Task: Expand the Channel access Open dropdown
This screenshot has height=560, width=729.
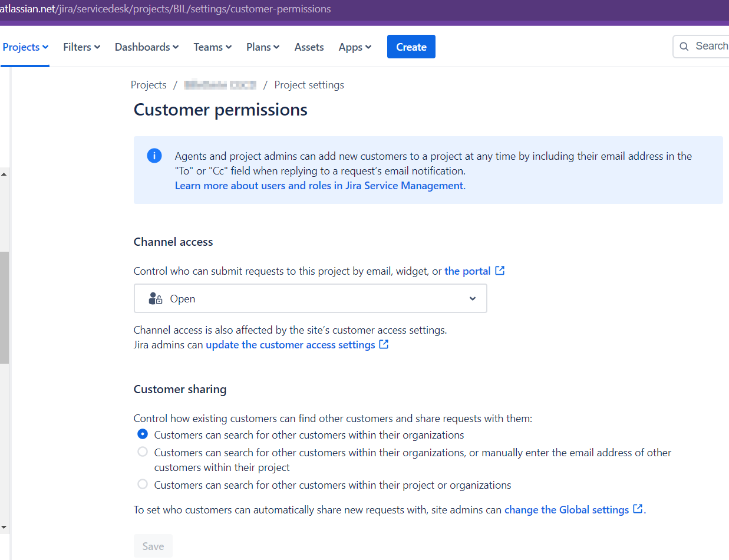Action: pyautogui.click(x=311, y=298)
